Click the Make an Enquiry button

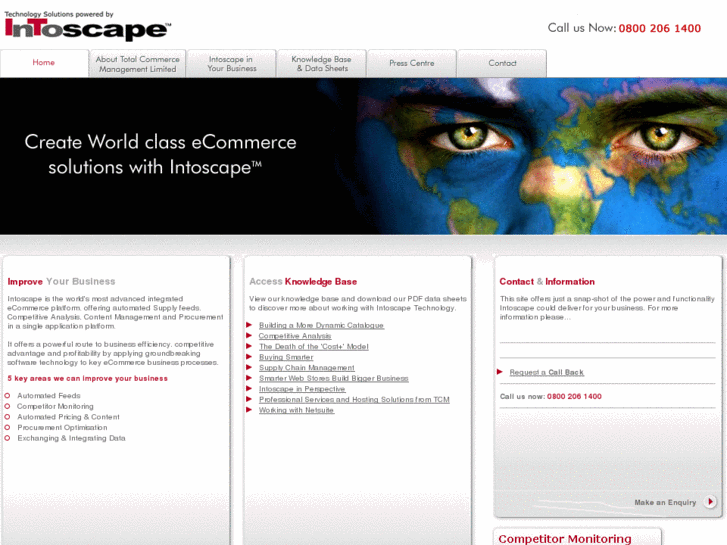665,502
